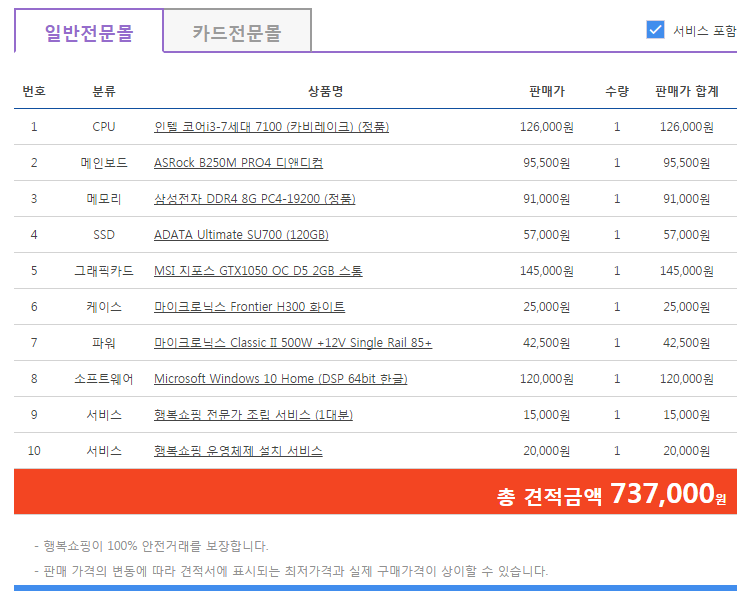Switch to the 카드전문몰 tab
The image size is (755, 607).
pos(237,32)
